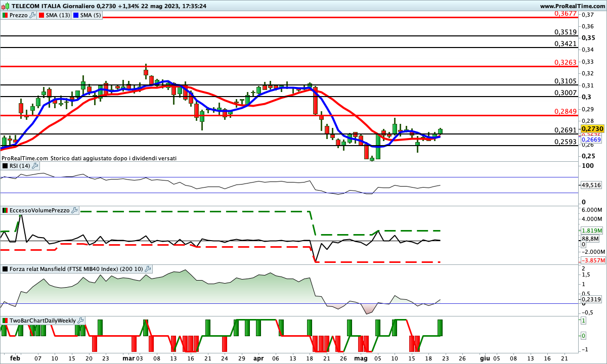Select the SMA (13) indicator label
This screenshot has height=364, width=607.
(x=58, y=15)
